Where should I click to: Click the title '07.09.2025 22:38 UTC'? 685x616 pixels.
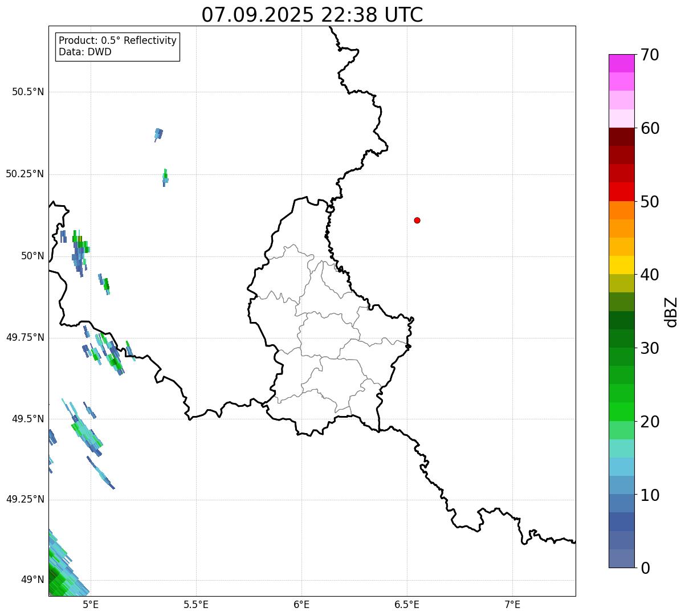click(x=312, y=14)
